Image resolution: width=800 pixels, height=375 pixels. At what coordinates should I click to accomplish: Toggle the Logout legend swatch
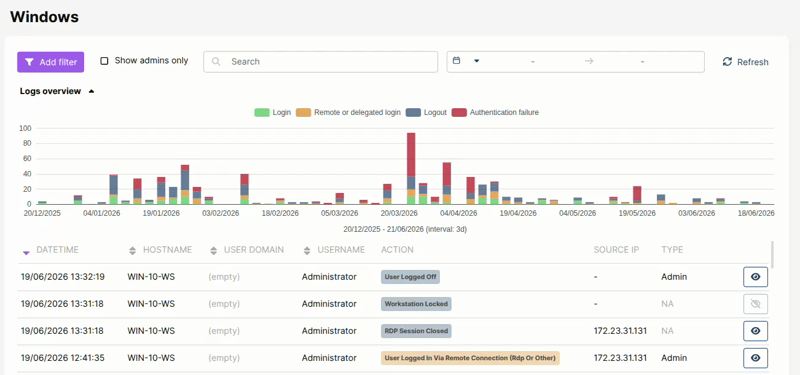413,112
